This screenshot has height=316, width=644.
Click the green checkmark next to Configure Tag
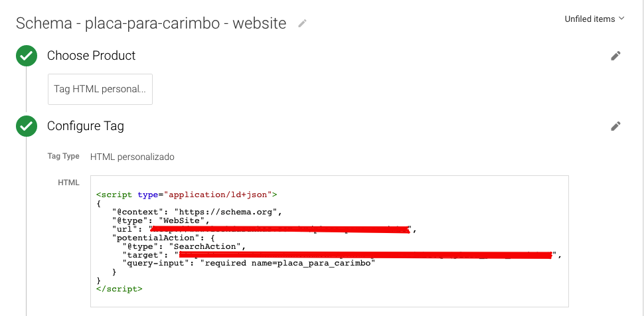coord(27,126)
